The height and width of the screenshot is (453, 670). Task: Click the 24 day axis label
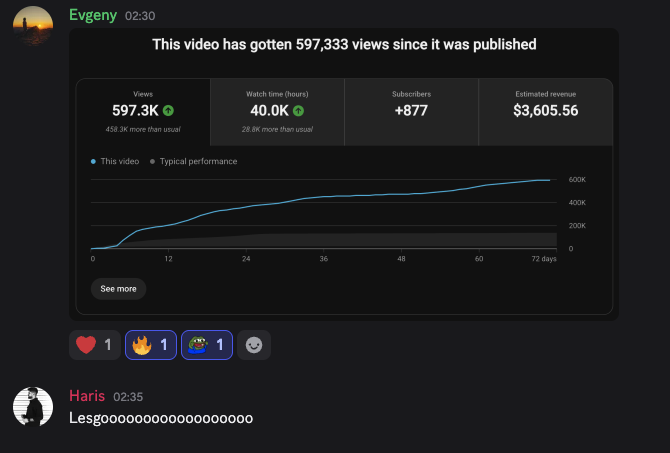coord(246,259)
